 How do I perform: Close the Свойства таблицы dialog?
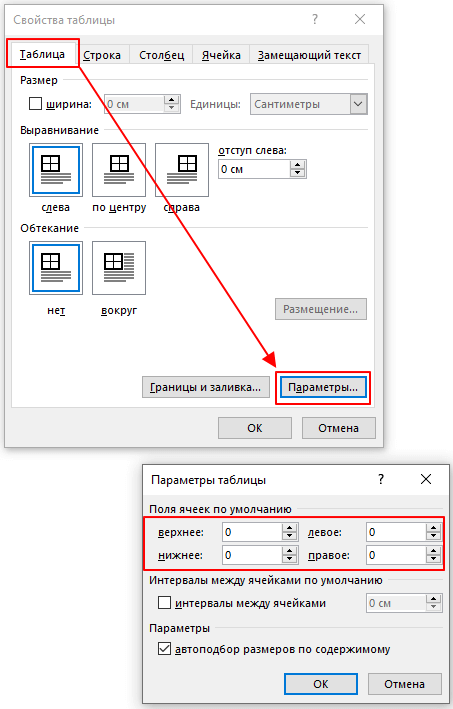point(360,19)
